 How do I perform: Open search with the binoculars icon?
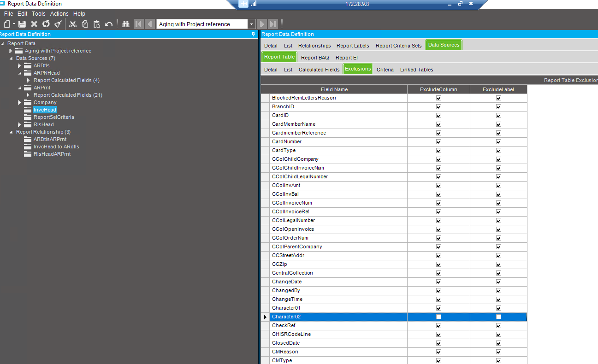125,24
